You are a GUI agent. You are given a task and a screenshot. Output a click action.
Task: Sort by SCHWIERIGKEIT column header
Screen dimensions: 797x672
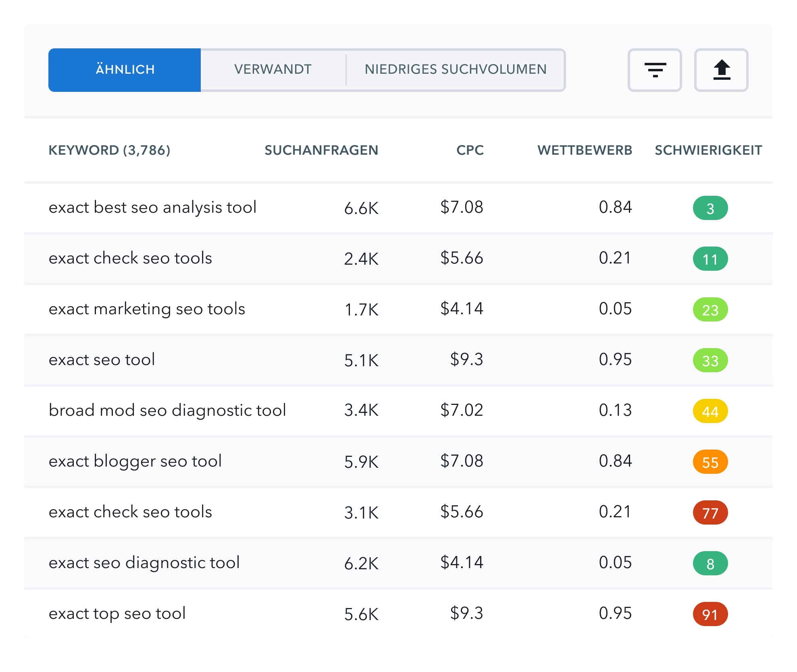(x=708, y=150)
